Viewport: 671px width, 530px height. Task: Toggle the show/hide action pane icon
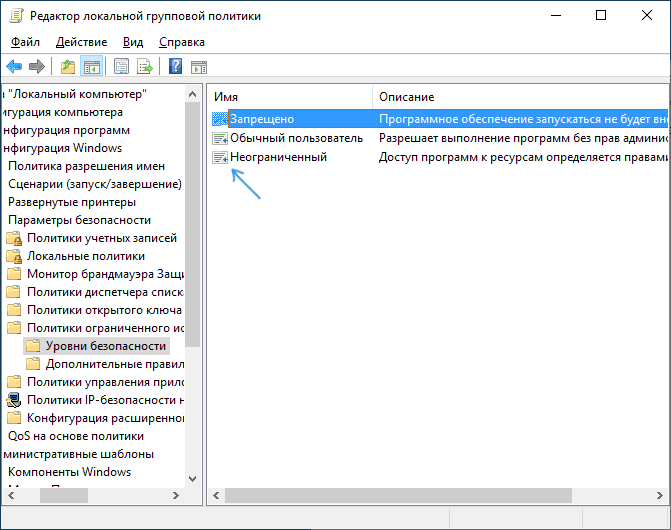pos(199,67)
